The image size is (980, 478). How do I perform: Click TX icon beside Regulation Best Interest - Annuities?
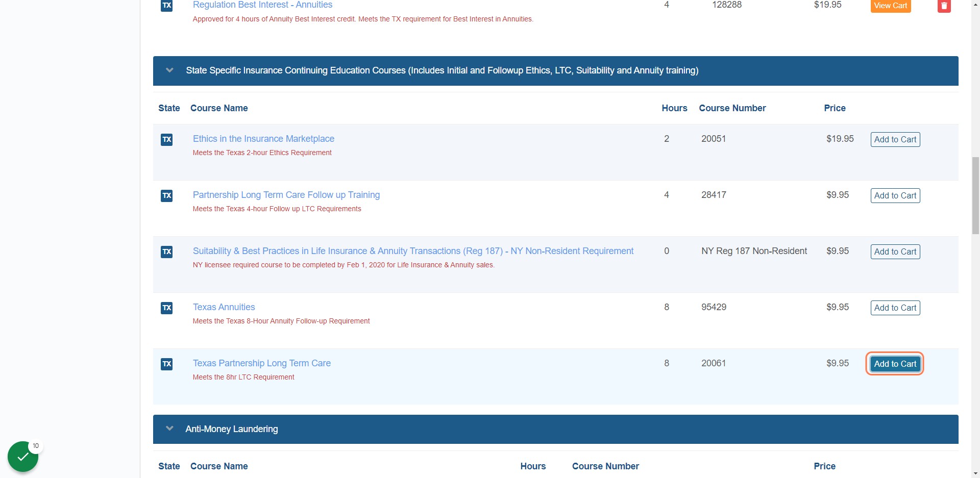click(166, 5)
